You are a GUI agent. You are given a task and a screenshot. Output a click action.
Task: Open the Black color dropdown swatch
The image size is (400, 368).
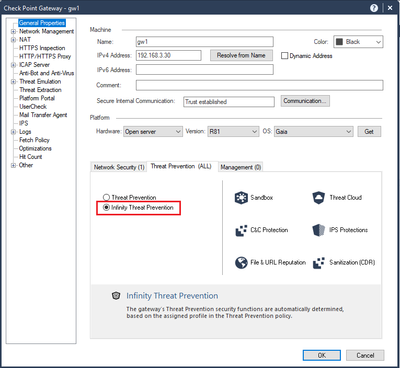(x=358, y=42)
